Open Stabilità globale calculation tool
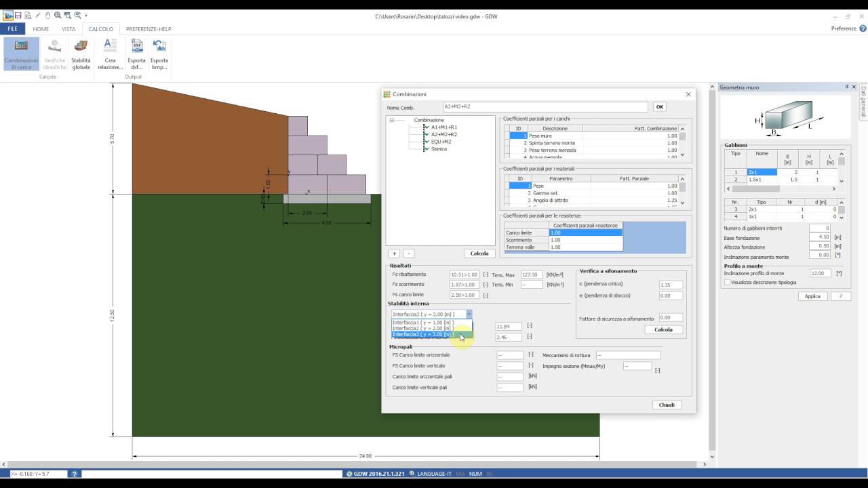The image size is (868, 488). click(81, 54)
